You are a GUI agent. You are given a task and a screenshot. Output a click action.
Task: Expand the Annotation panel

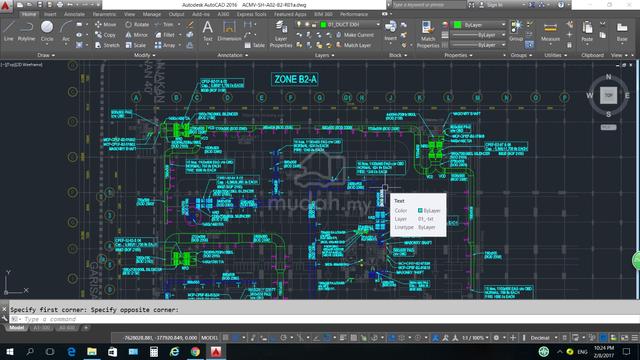[x=232, y=55]
